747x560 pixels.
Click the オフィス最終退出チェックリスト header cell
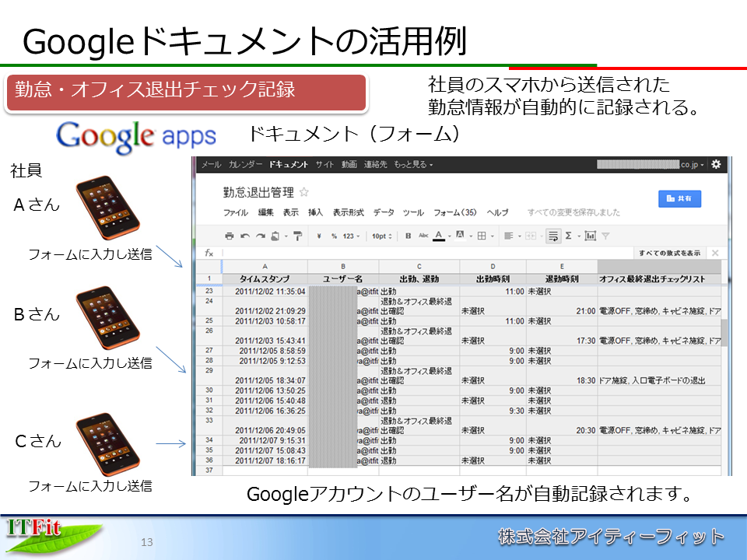click(659, 278)
